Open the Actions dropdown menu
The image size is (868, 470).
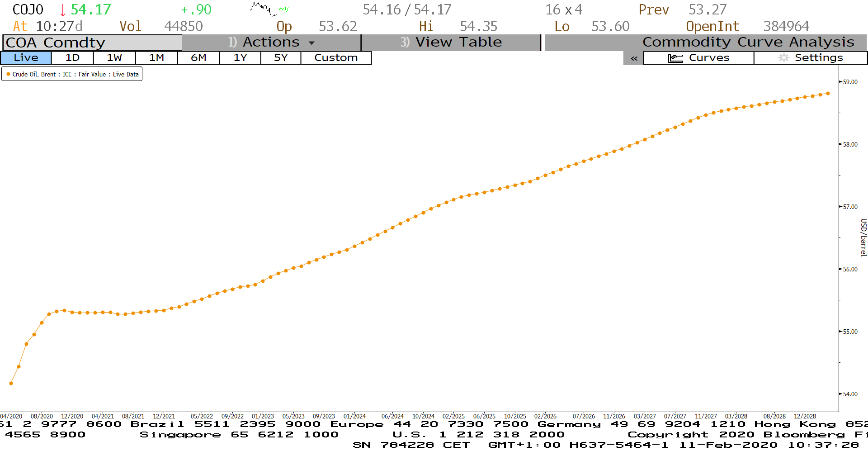[271, 43]
